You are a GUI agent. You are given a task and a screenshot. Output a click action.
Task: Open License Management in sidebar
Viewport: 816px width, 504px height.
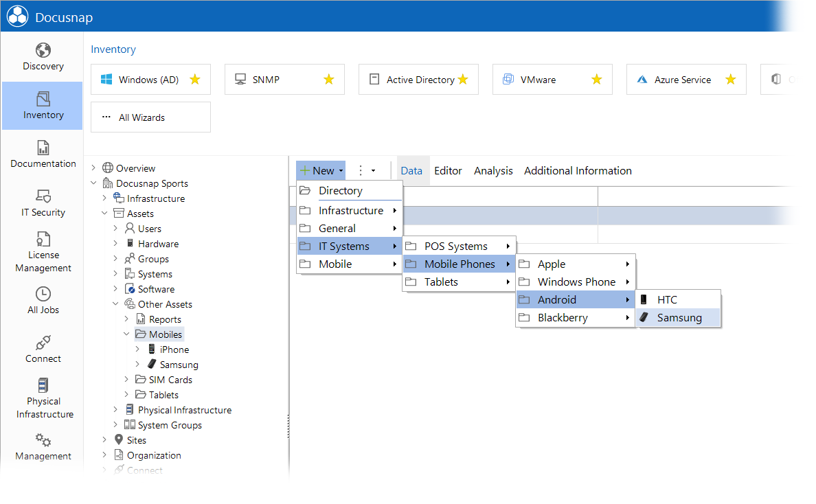(43, 252)
